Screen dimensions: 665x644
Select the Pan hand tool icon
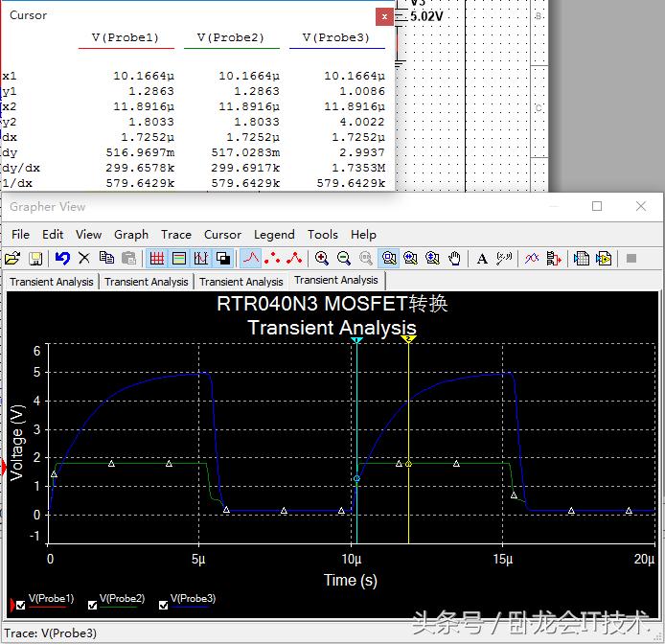(x=455, y=258)
